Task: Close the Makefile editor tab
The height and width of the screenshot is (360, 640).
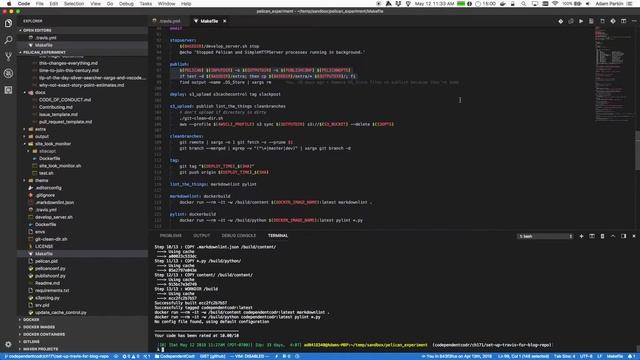Action: [224, 21]
